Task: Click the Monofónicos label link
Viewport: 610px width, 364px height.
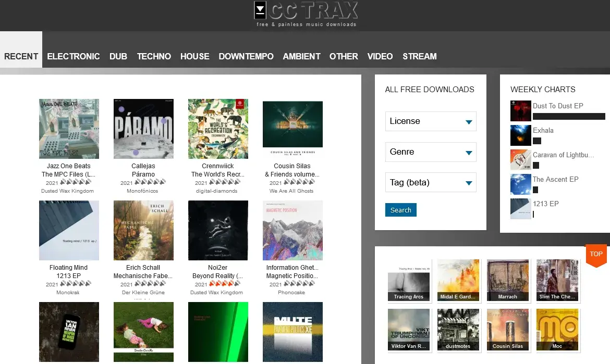Action: click(142, 191)
